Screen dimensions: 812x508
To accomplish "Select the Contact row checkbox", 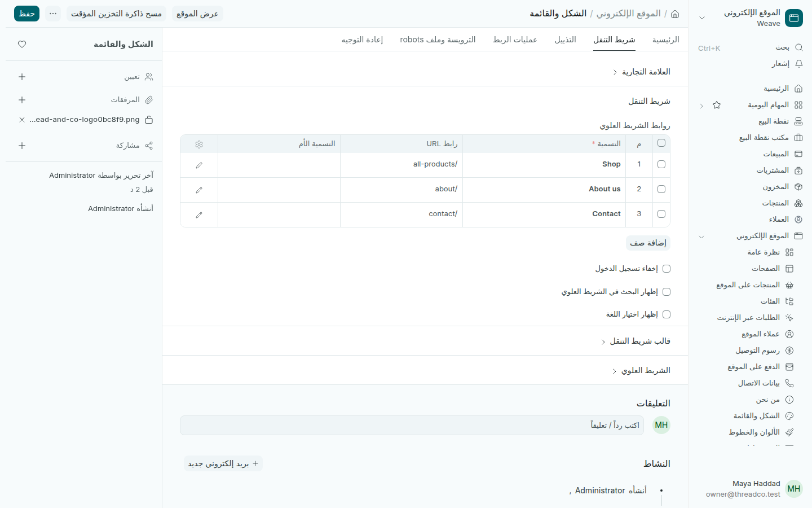I will click(x=661, y=214).
